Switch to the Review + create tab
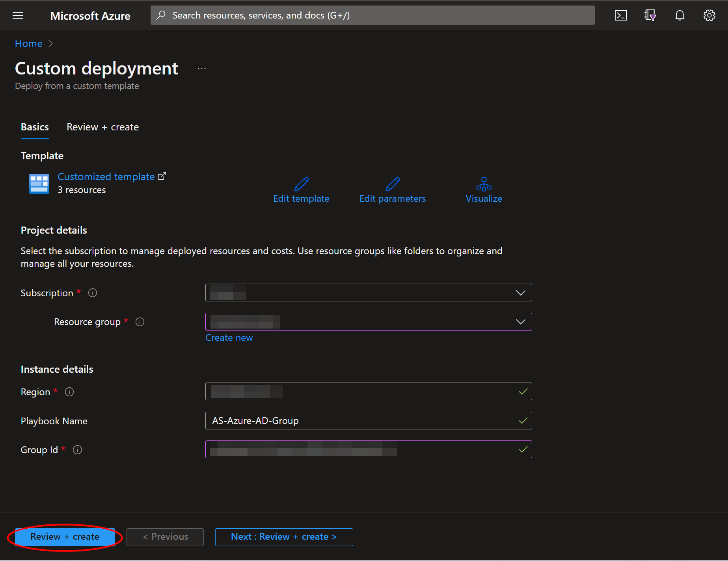Image resolution: width=728 pixels, height=561 pixels. [102, 127]
